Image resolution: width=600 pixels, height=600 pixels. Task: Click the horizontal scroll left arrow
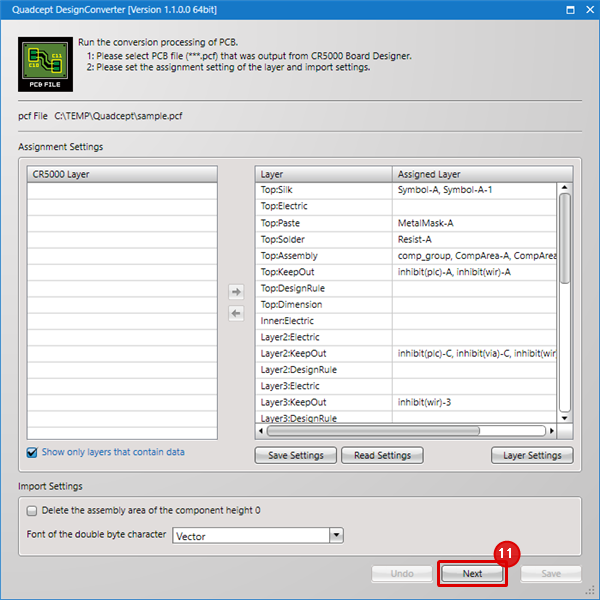[x=261, y=431]
